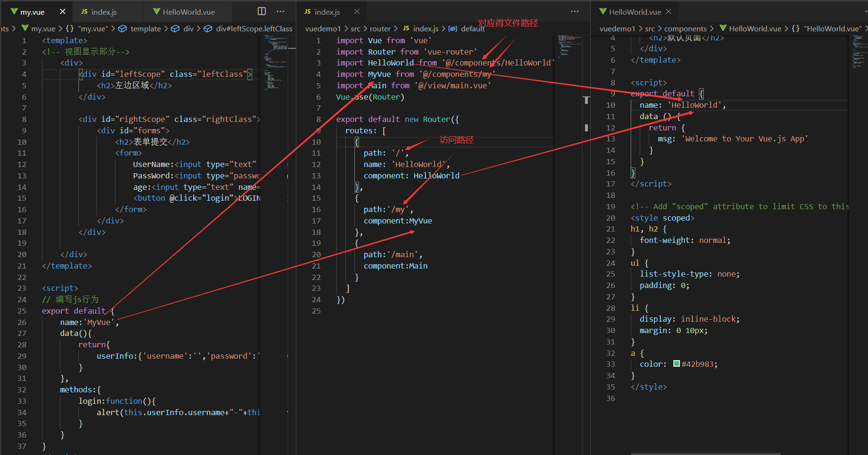Viewport: 868px width, 455px height.
Task: Click the template cube icon in left breadcrumb
Action: pyautogui.click(x=122, y=28)
